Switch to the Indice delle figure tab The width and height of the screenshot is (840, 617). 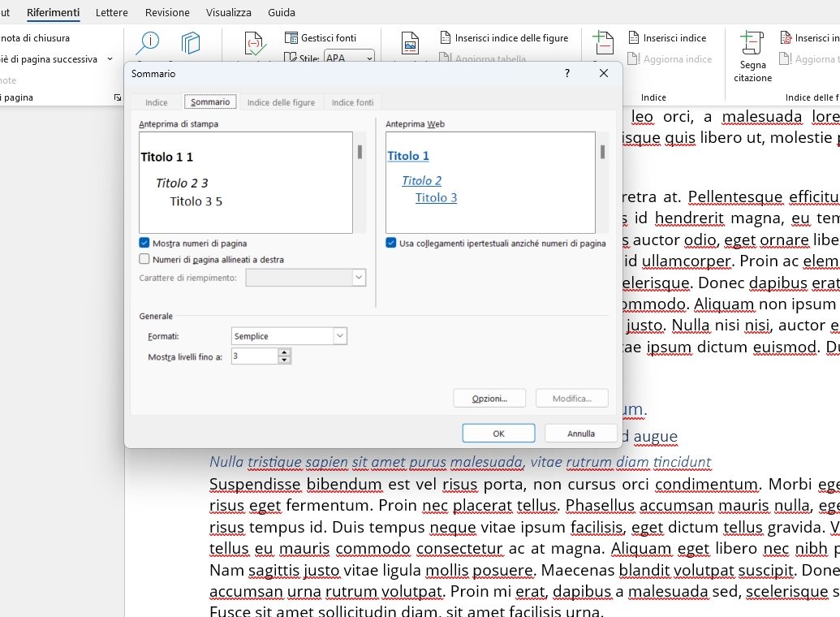281,102
